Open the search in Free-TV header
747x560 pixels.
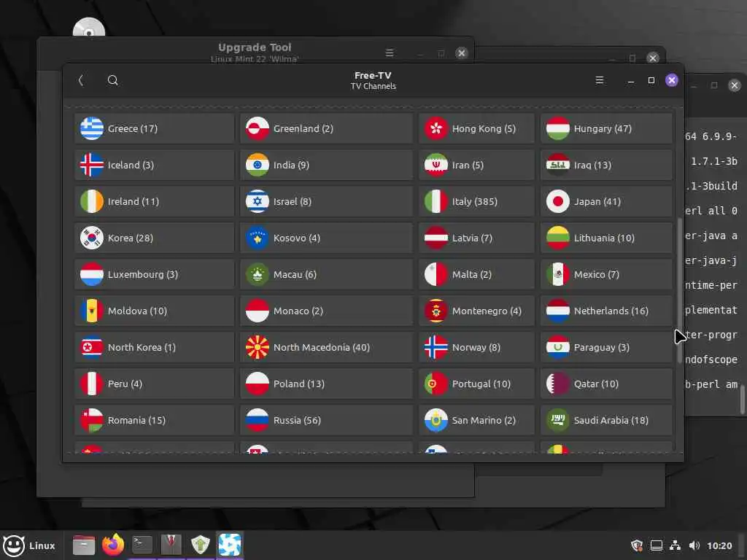(x=112, y=80)
